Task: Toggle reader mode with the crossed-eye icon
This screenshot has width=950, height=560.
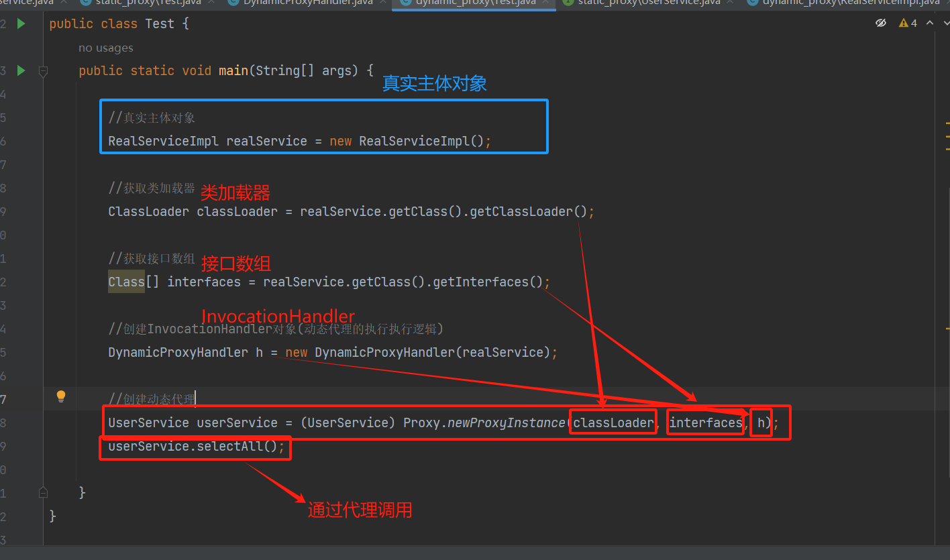Action: (x=881, y=23)
